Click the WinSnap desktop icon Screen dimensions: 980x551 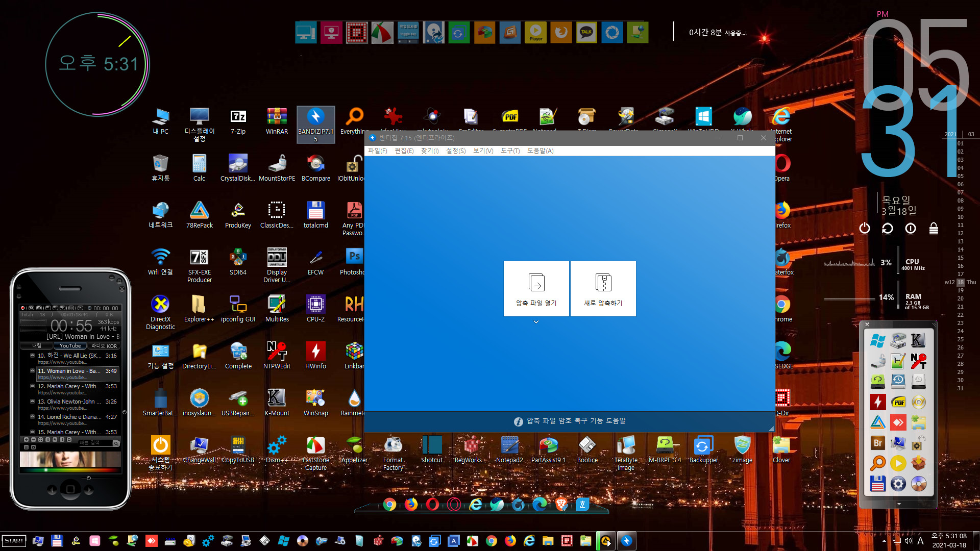(315, 403)
